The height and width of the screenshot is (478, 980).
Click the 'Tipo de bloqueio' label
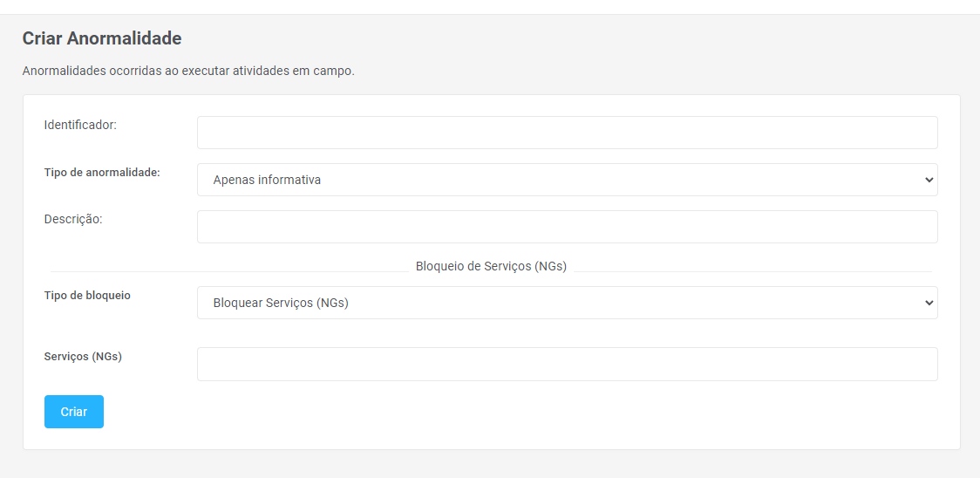tap(87, 296)
